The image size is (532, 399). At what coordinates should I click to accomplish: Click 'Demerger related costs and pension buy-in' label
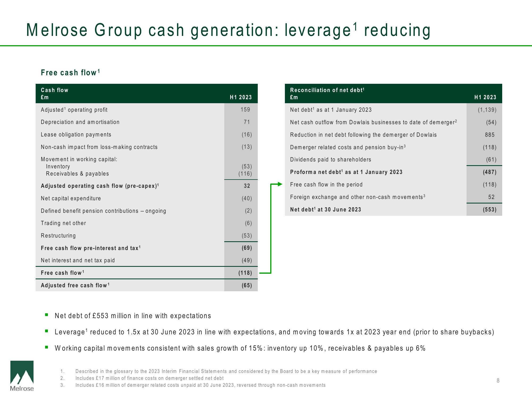pyautogui.click(x=348, y=147)
